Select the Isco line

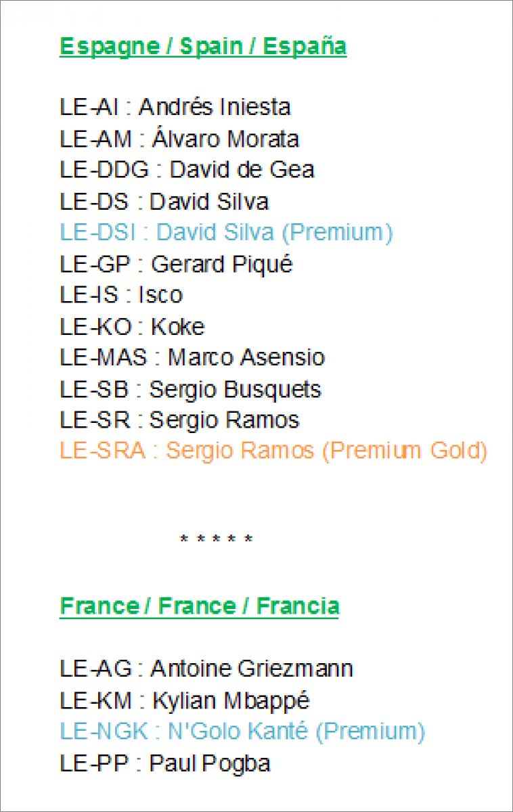[x=121, y=295]
